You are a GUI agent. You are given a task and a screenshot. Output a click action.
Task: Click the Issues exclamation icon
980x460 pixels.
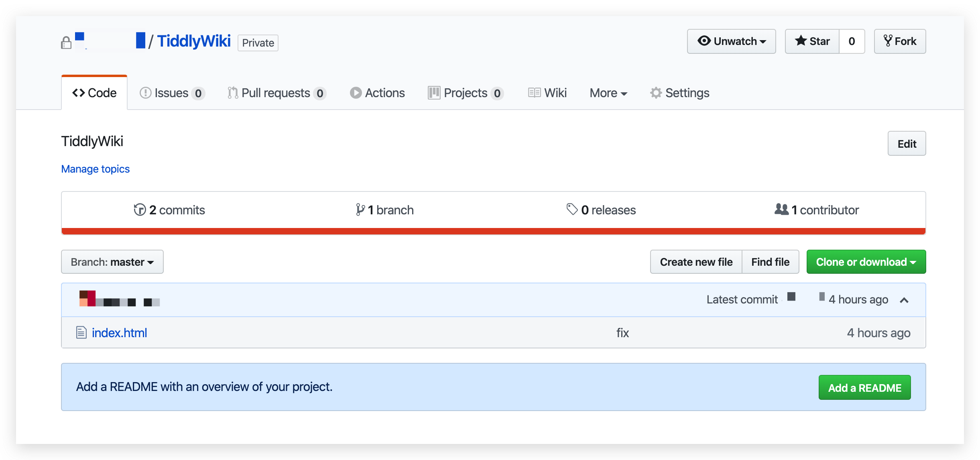coord(145,93)
